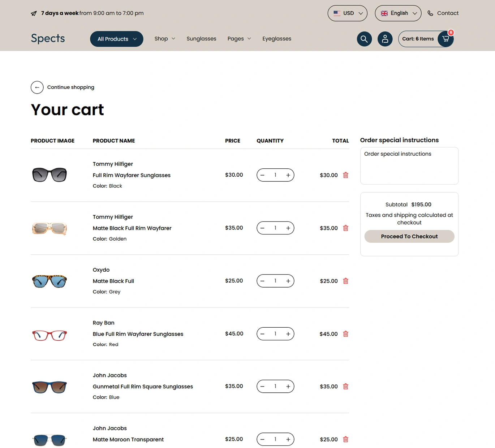Click the back arrow circle icon
This screenshot has width=495, height=448.
37,87
